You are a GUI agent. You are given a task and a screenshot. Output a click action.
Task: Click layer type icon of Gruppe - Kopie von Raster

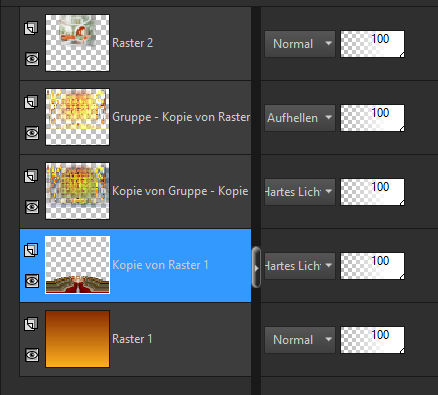tap(31, 102)
